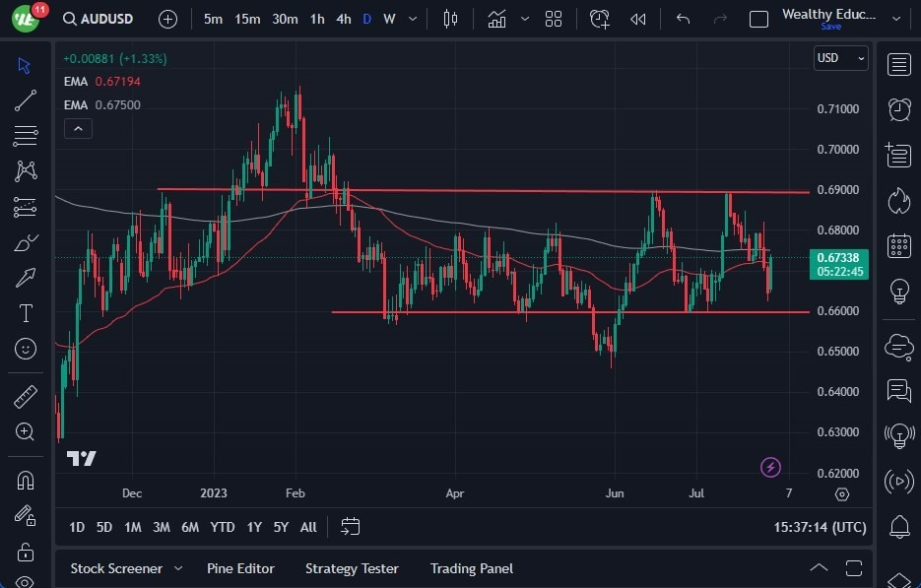Switch to the Pine Editor tab

point(240,568)
